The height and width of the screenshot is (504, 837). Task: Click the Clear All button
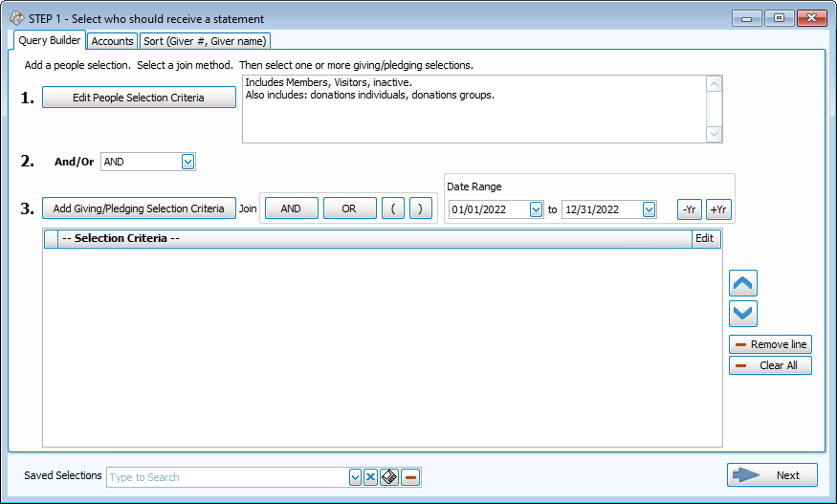[770, 365]
